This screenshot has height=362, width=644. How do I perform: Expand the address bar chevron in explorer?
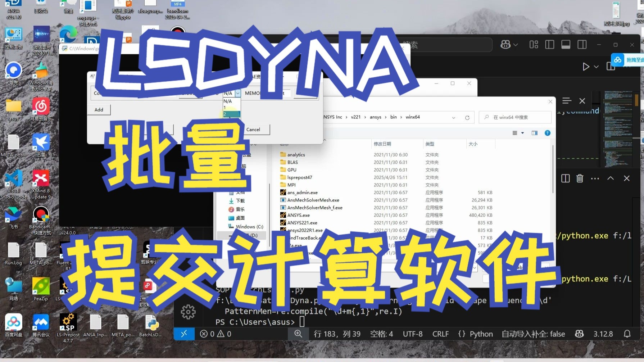[453, 117]
